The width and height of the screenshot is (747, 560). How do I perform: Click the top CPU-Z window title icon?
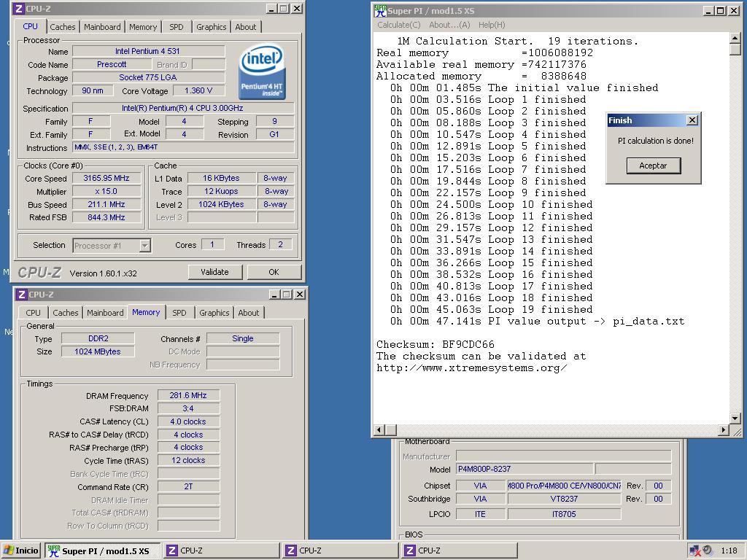18,9
